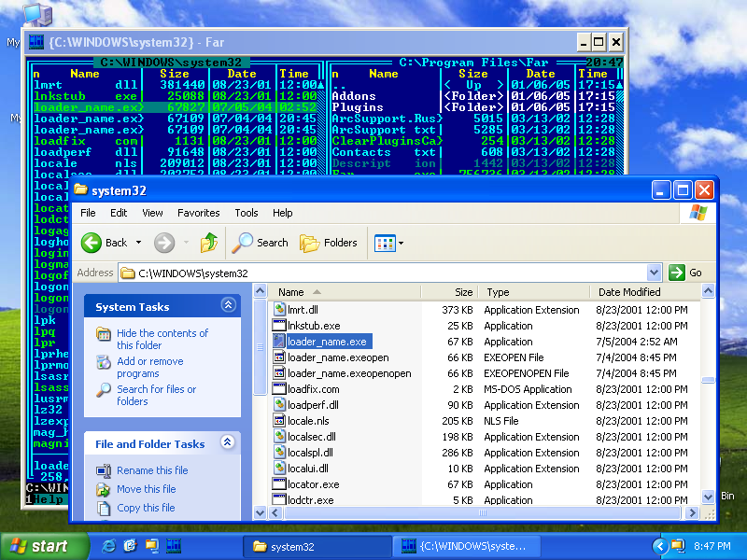Sort by Date Modified column header
This screenshot has width=747, height=560.
coord(645,292)
